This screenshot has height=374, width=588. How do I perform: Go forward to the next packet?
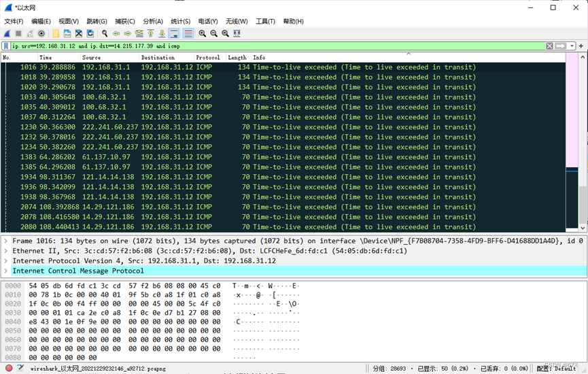[128, 34]
